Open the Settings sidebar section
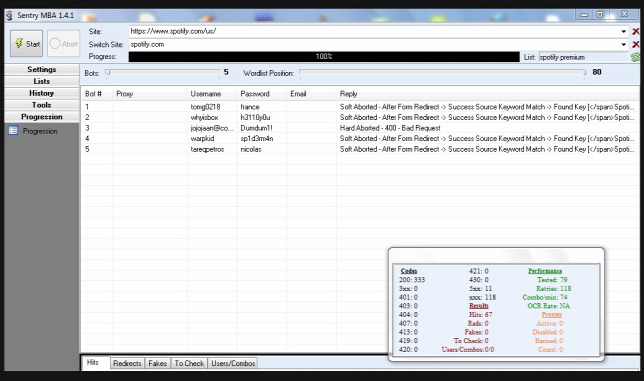This screenshot has height=381, width=644. 41,69
